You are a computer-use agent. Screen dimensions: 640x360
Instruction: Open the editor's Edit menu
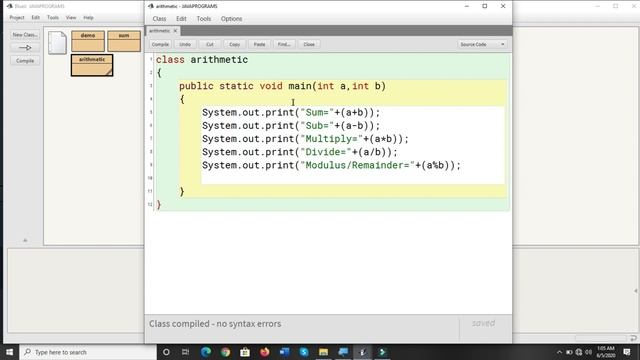click(x=181, y=19)
